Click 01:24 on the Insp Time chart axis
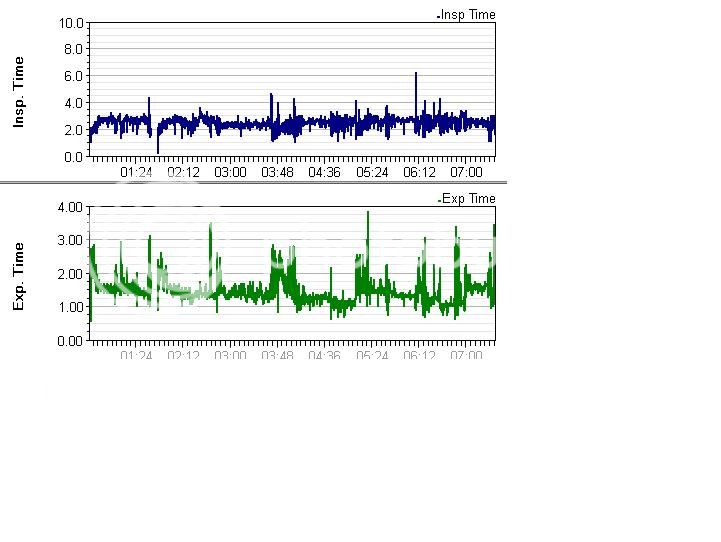The image size is (721, 542). click(137, 172)
